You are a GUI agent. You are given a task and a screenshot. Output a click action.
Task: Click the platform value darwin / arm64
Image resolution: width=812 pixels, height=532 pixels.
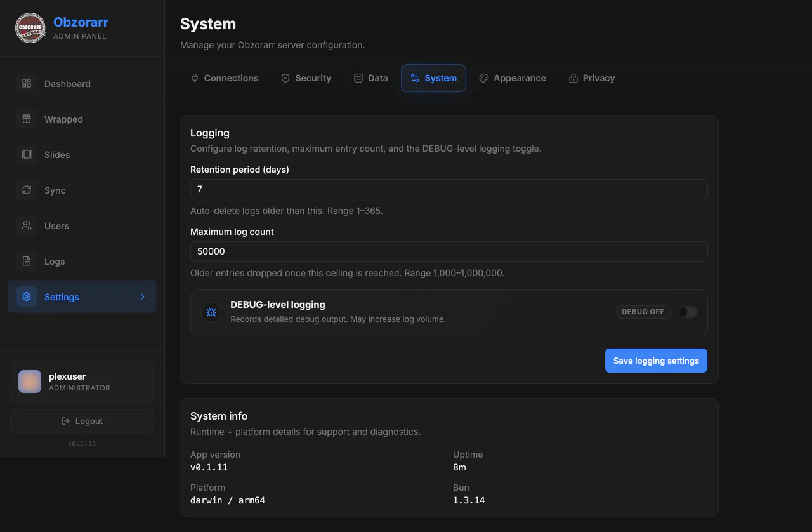(x=228, y=500)
